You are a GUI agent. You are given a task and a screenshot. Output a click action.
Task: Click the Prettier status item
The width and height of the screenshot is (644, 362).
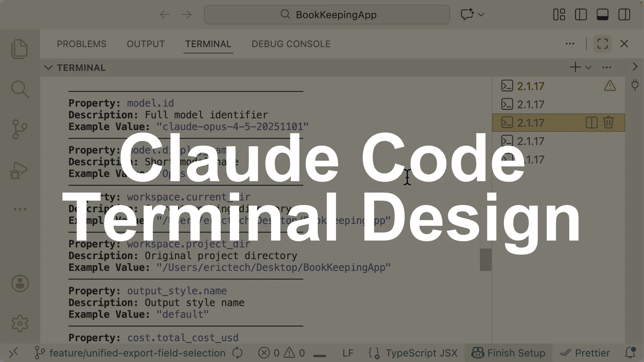(x=585, y=353)
